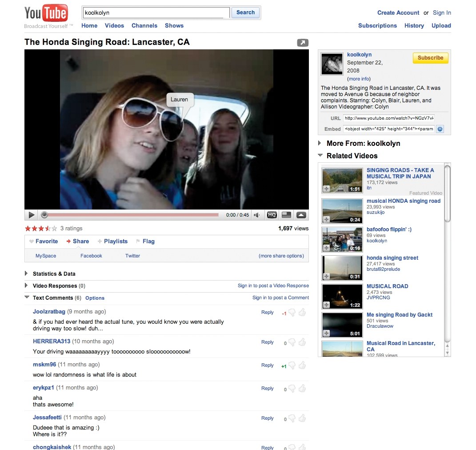The height and width of the screenshot is (450, 476).
Task: Click the video seek handle
Action: [x=44, y=215]
